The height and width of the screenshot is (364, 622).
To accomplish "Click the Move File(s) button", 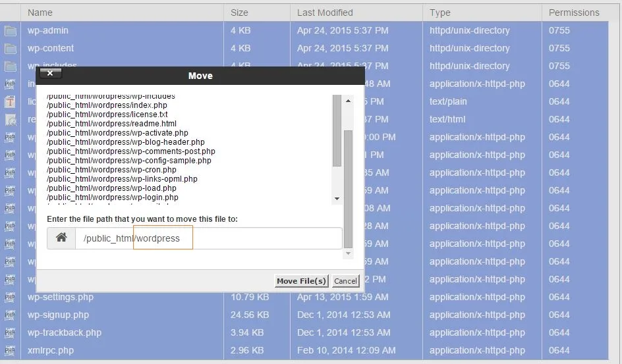I will (x=302, y=281).
